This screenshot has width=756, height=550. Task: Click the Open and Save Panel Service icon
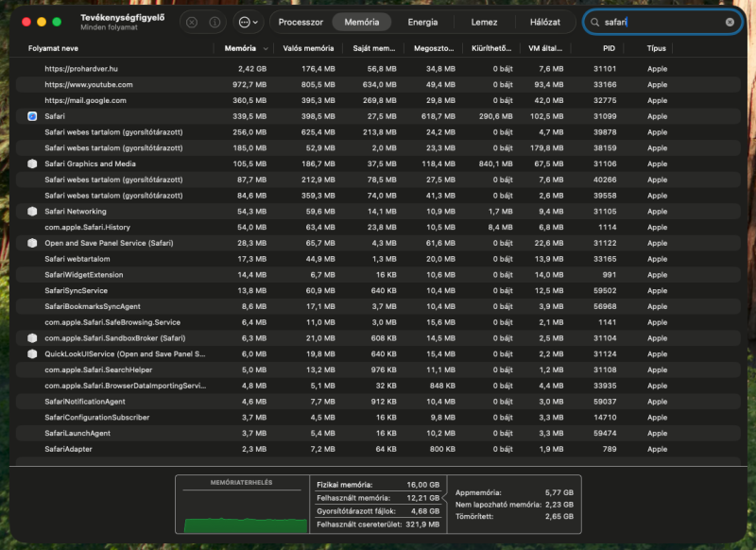32,243
